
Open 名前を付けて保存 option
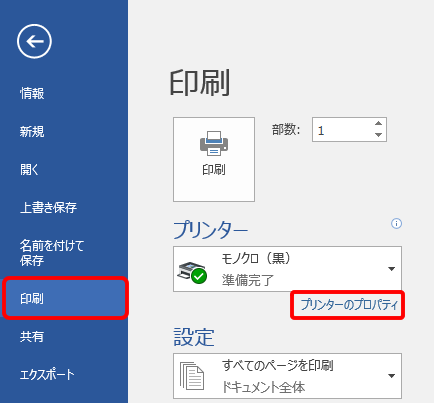click(52, 253)
